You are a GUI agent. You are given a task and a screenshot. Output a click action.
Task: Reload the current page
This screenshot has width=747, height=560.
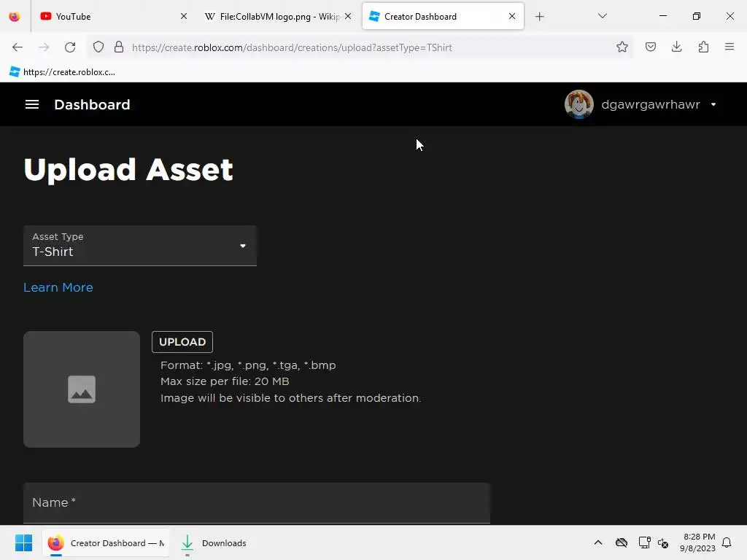click(70, 47)
